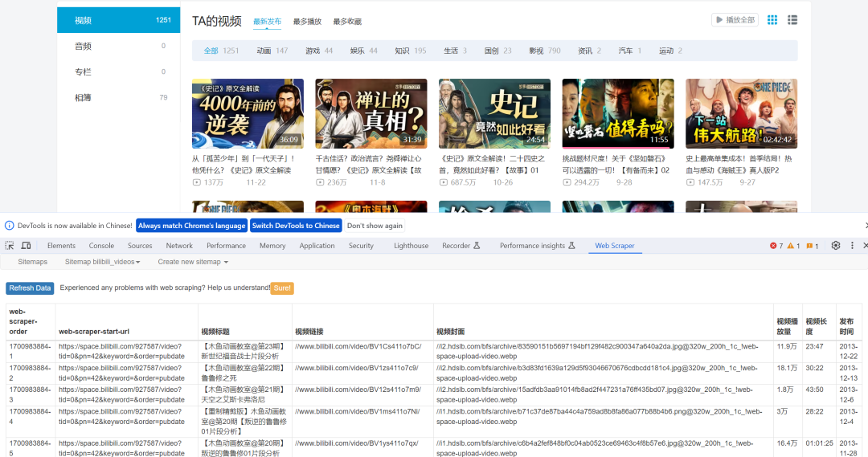Select the 专栏 sidebar category
Image resolution: width=868 pixels, height=457 pixels.
point(118,71)
